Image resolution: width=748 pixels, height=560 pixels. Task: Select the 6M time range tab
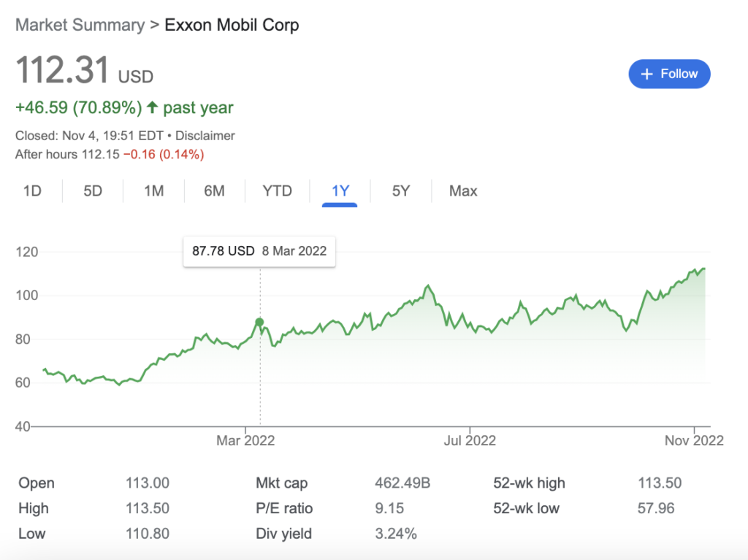coord(214,191)
